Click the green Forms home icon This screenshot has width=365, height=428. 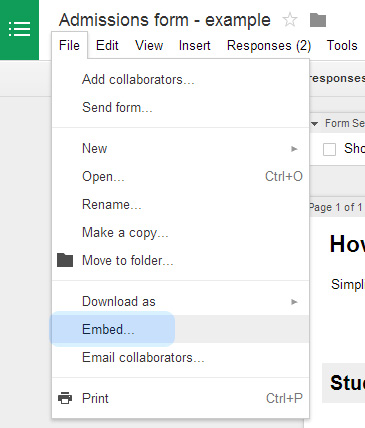[x=19, y=30]
